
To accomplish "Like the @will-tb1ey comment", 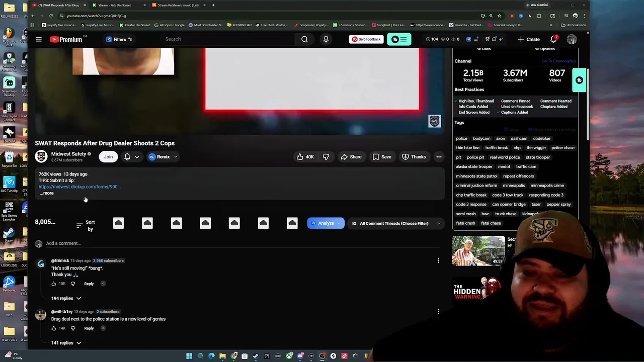I will (x=54, y=328).
